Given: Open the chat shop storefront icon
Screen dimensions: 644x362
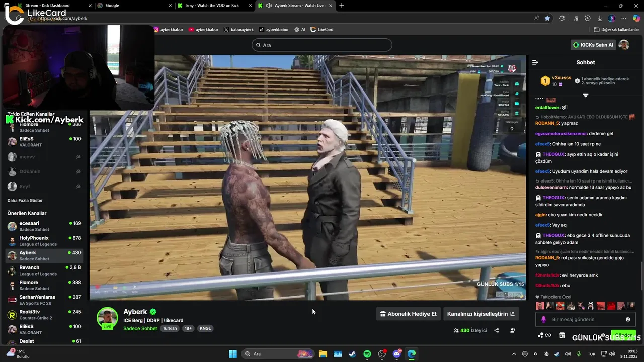Looking at the screenshot, I should [x=562, y=335].
